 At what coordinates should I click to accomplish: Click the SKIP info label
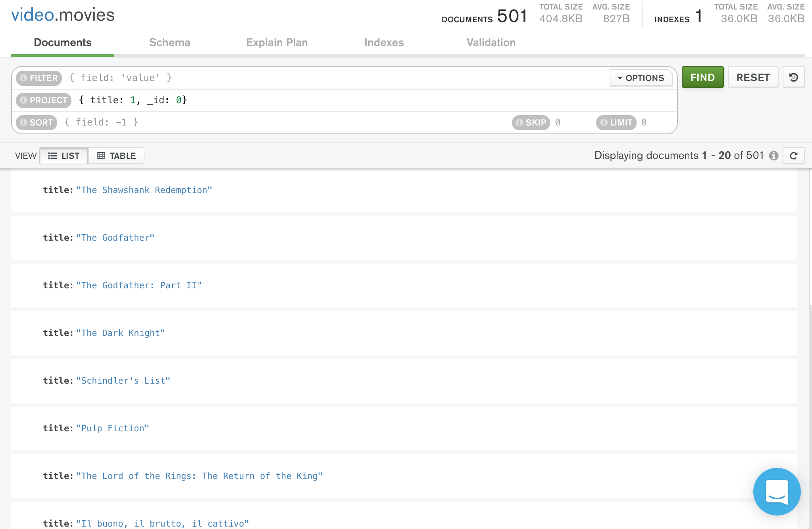(531, 122)
